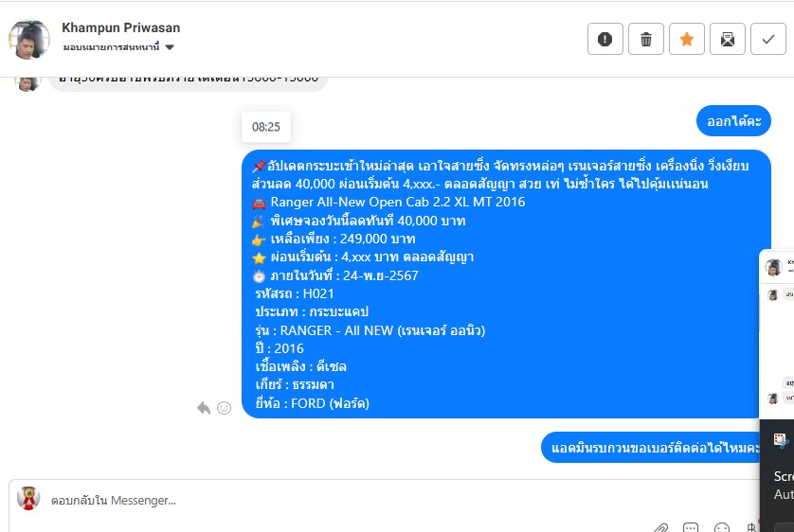Select the message asking for contact number
Image resolution: width=794 pixels, height=532 pixels.
(x=651, y=448)
